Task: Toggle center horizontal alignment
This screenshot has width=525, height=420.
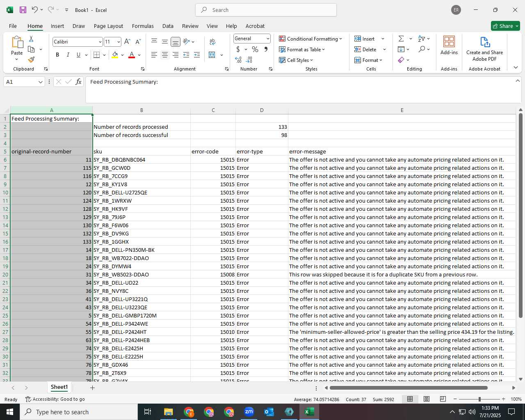Action: pyautogui.click(x=165, y=55)
